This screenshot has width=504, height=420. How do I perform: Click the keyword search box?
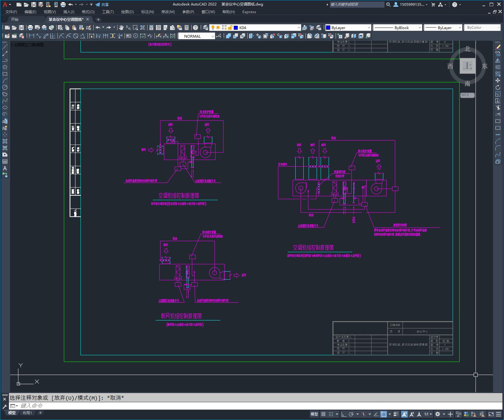click(x=357, y=5)
